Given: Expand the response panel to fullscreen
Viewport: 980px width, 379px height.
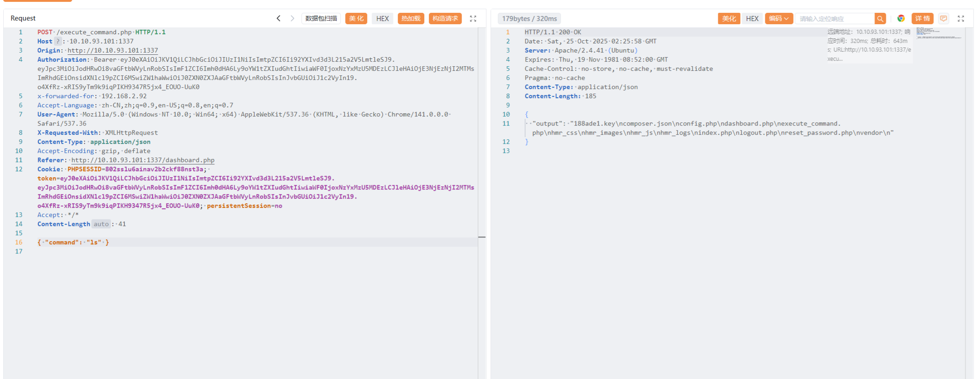Looking at the screenshot, I should 961,19.
